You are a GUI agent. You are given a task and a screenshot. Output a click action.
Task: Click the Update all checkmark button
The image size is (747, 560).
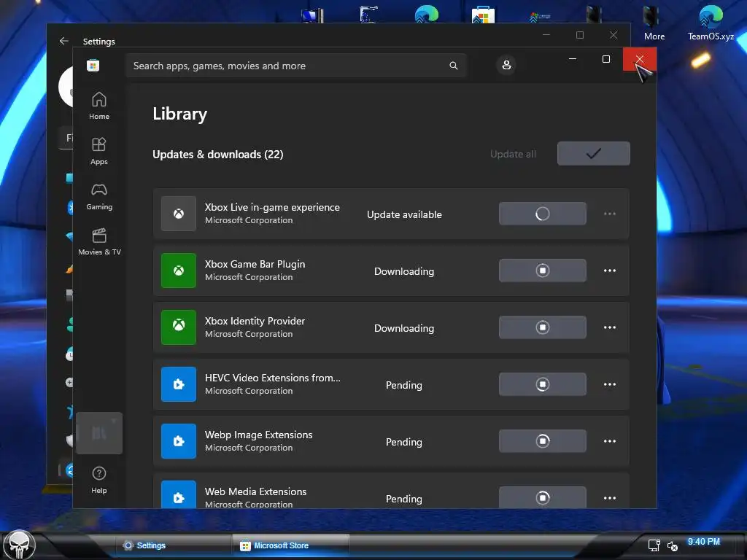pyautogui.click(x=594, y=153)
